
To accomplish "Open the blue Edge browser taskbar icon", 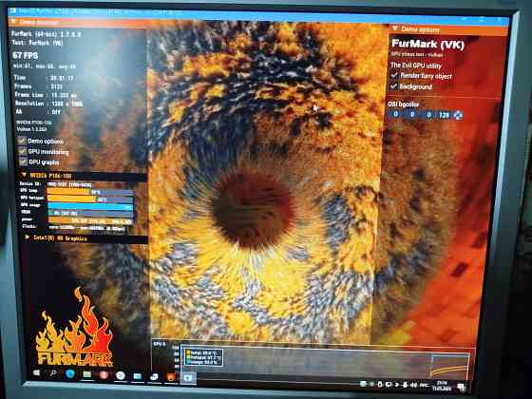I will 70,374.
